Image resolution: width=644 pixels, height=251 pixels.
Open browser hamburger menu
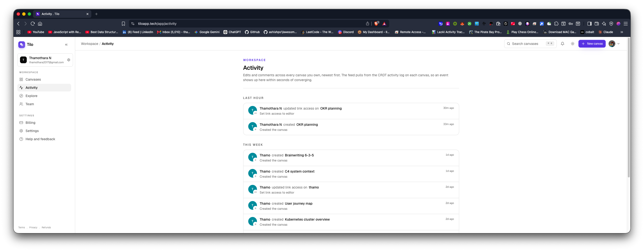pos(626,23)
